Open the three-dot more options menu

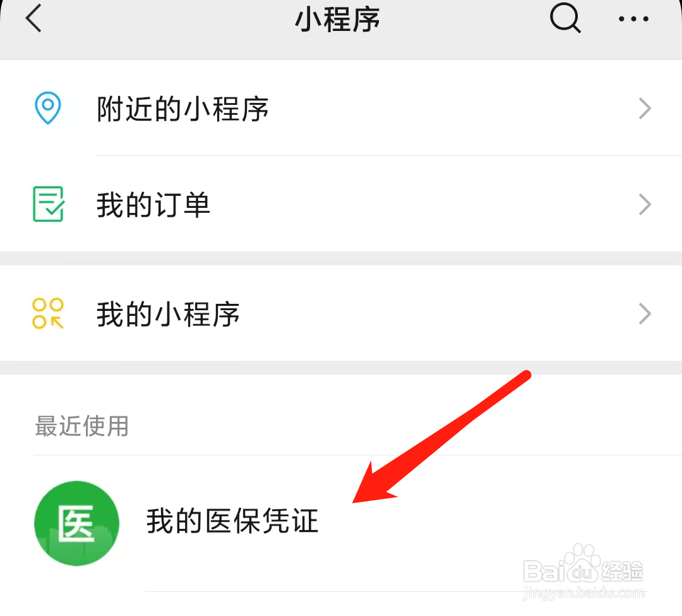633,19
